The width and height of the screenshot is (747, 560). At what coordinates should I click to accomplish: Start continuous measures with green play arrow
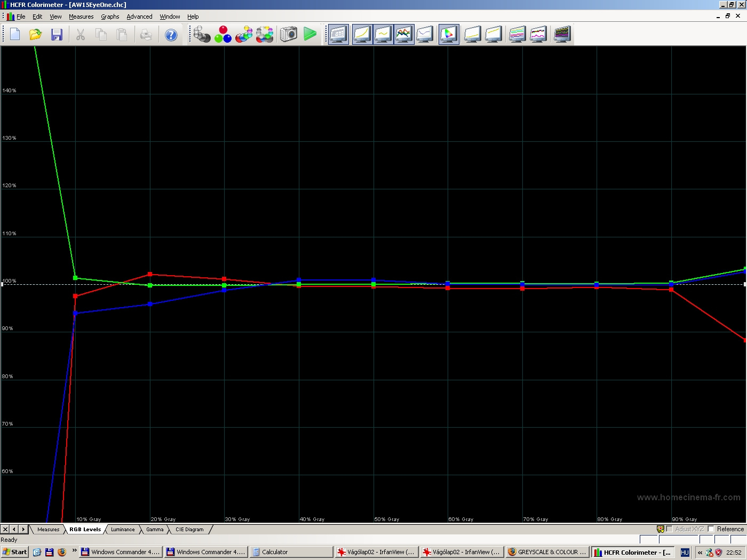click(310, 35)
